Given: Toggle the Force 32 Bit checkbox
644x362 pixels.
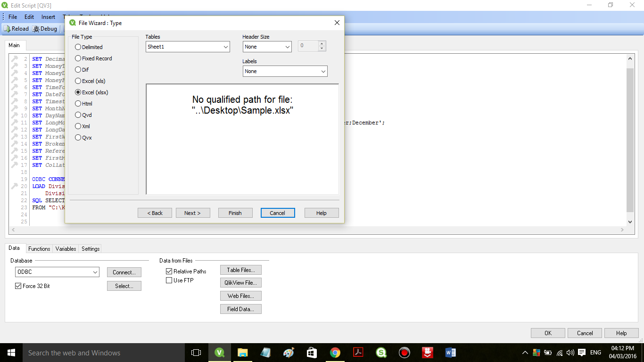Looking at the screenshot, I should [18, 286].
